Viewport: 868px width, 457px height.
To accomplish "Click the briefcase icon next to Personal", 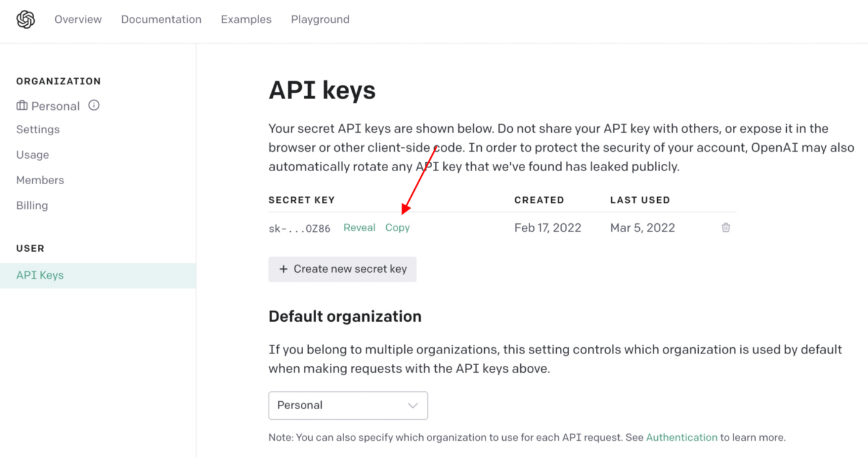I will coord(22,106).
